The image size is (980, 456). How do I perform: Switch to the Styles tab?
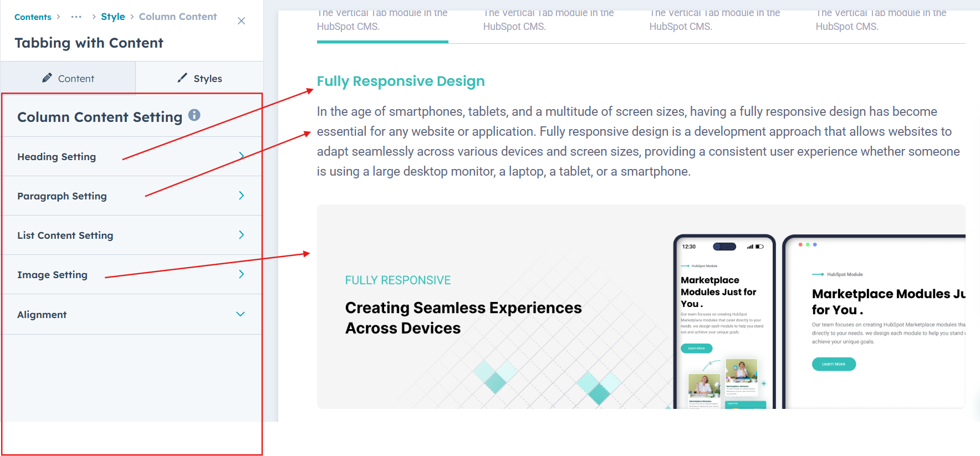(200, 78)
